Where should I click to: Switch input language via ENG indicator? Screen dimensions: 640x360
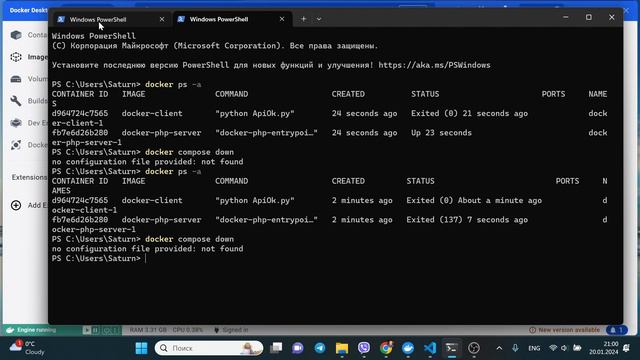pyautogui.click(x=534, y=348)
